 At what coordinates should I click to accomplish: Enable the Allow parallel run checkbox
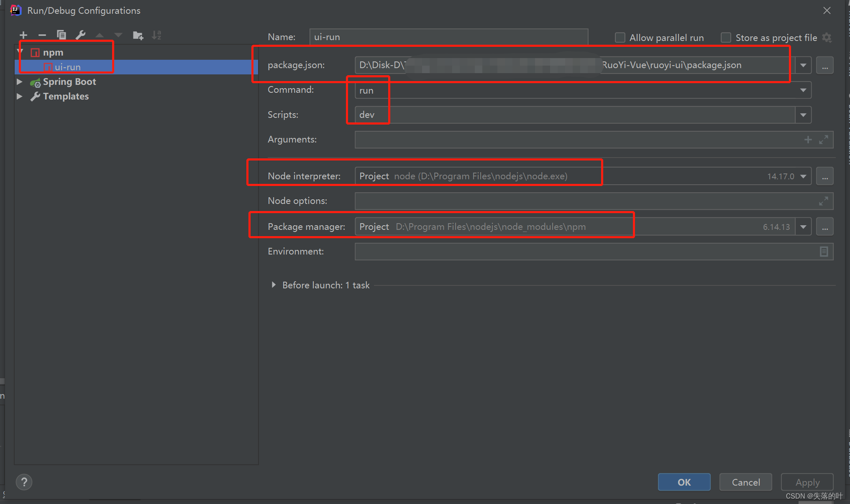pos(620,38)
